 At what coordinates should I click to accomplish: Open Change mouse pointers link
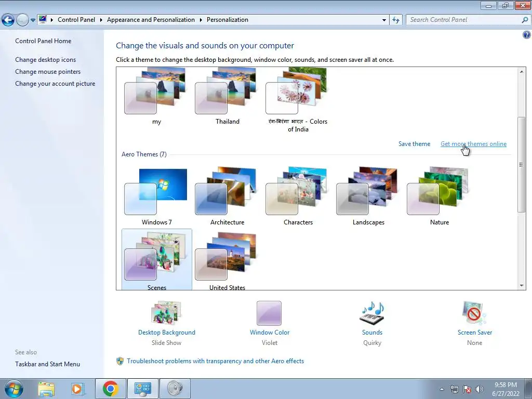48,72
